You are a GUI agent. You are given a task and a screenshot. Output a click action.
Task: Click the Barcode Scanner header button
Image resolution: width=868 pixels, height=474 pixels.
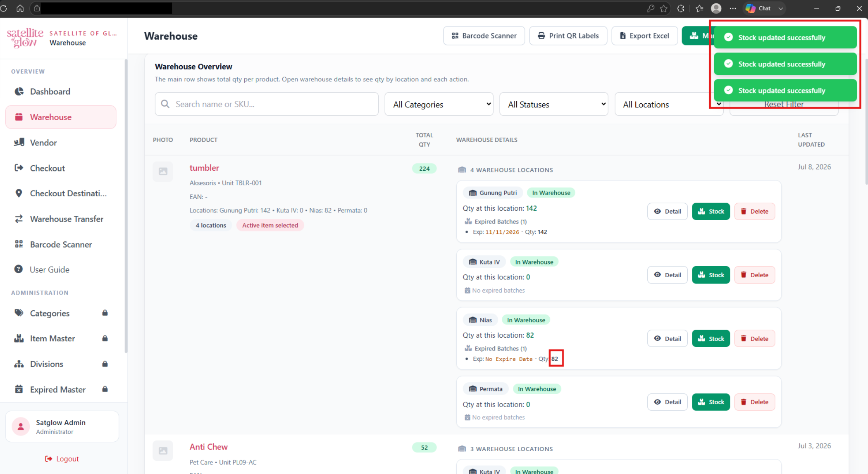[484, 36]
